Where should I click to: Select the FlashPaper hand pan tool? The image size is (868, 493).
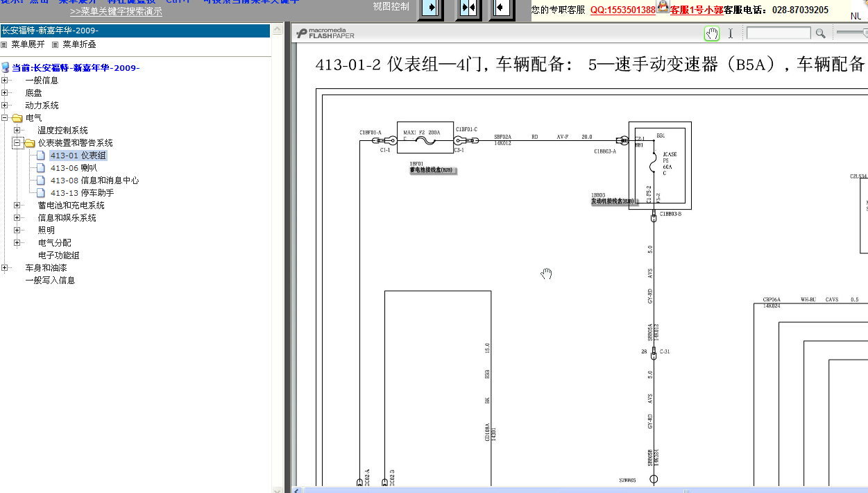click(712, 33)
